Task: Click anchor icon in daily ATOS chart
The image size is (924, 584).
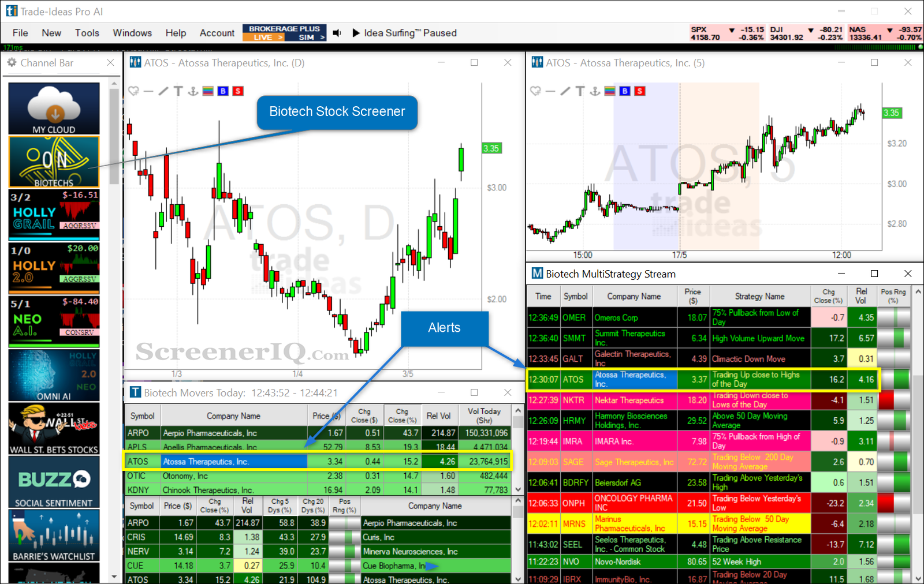Action: 193,91
